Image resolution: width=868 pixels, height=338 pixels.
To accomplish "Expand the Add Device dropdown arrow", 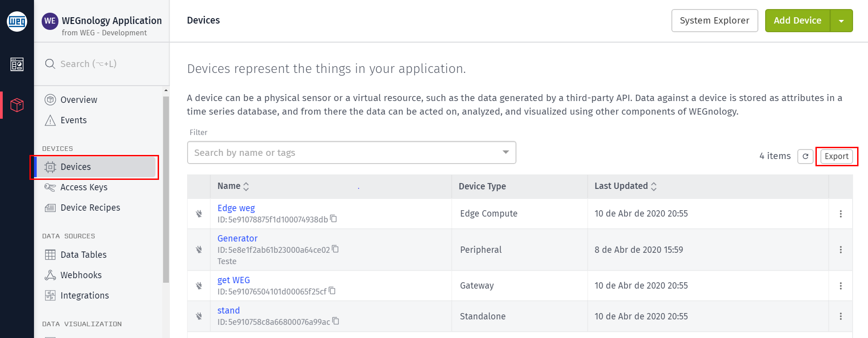I will (841, 21).
